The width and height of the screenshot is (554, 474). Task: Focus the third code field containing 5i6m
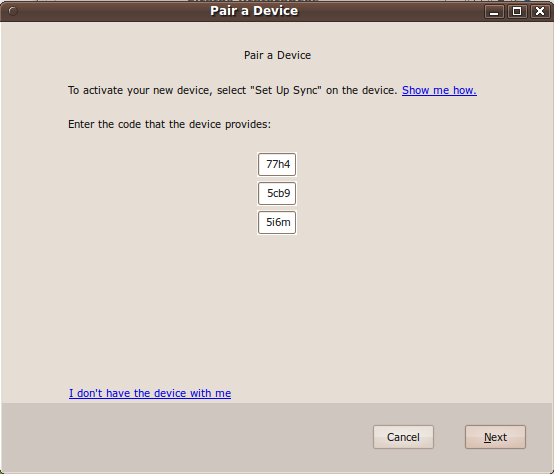(x=277, y=222)
